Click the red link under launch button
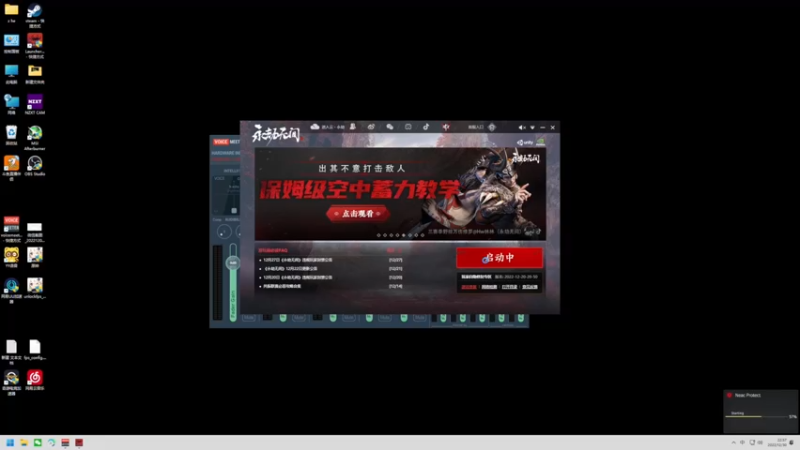This screenshot has width=800, height=450. tap(468, 287)
